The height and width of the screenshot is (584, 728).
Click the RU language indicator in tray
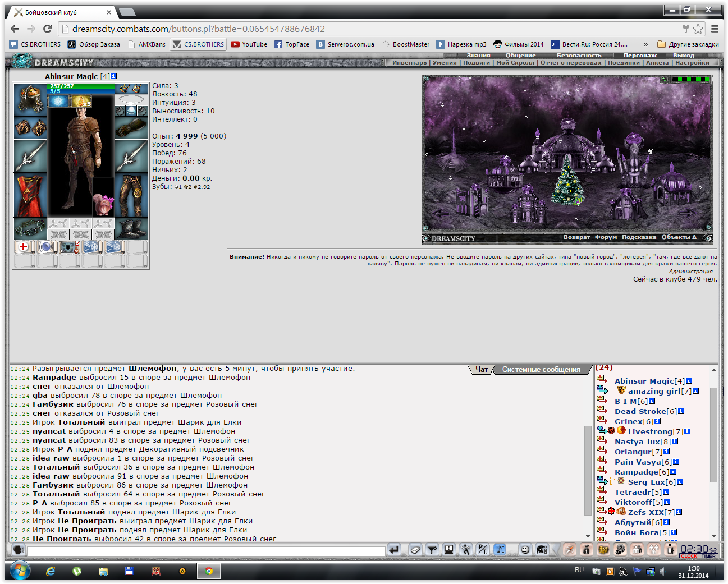click(579, 570)
